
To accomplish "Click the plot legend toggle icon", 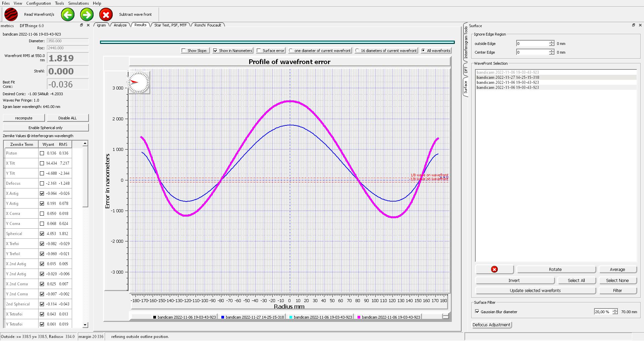I will pyautogui.click(x=445, y=316).
